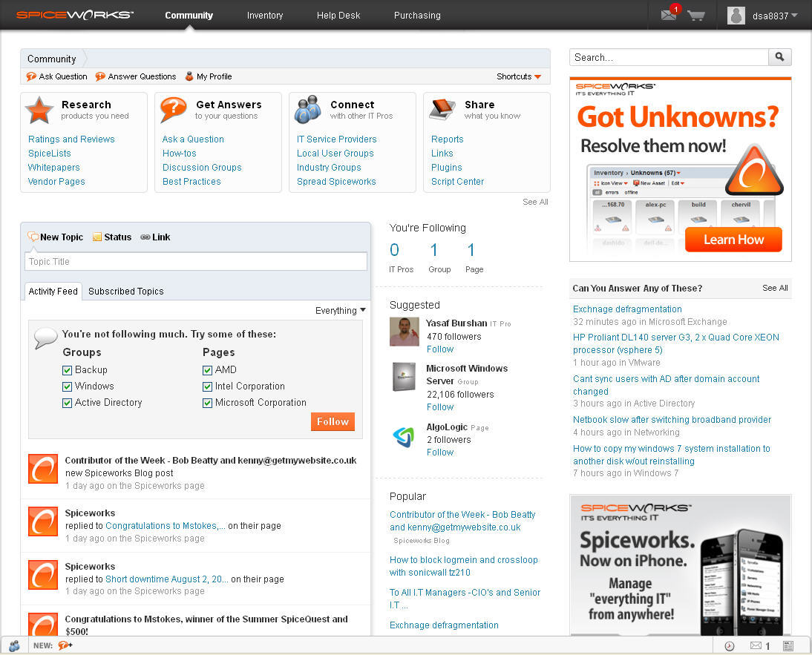Image resolution: width=812 pixels, height=655 pixels.
Task: Click the My Profile person icon
Action: point(189,76)
